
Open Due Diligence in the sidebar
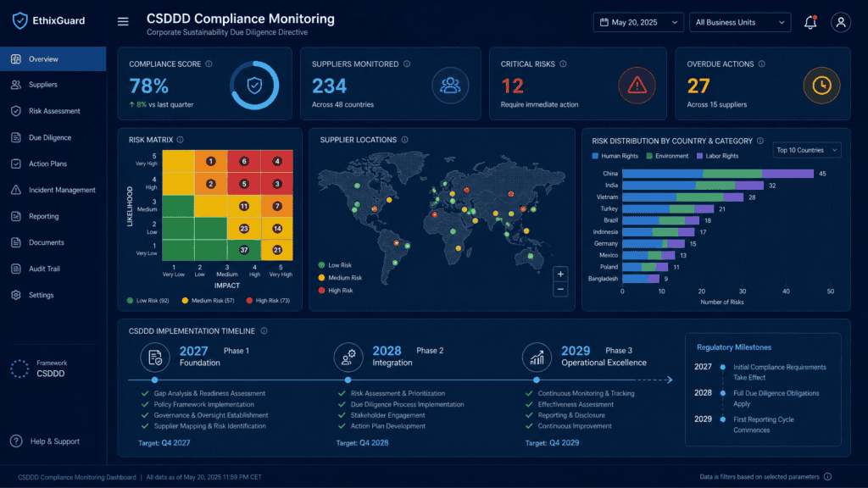pos(53,137)
